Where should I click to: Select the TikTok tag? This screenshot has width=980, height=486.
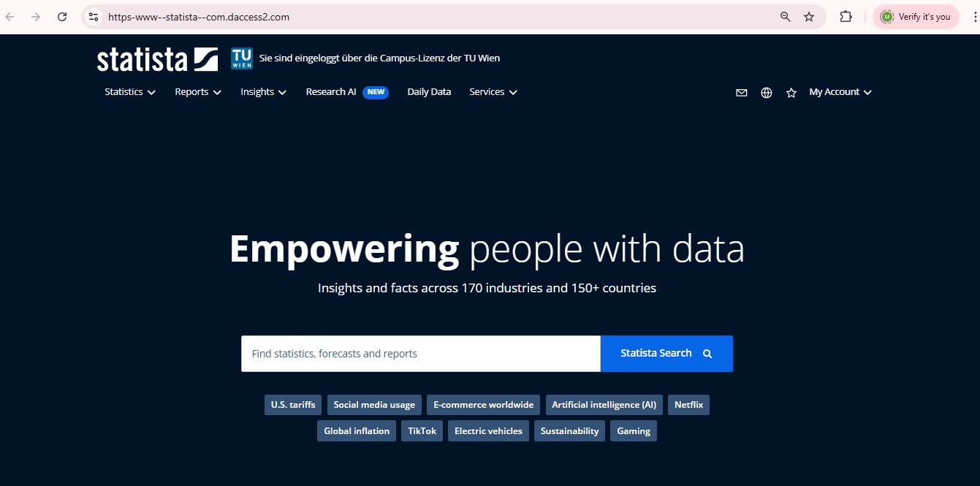[422, 431]
